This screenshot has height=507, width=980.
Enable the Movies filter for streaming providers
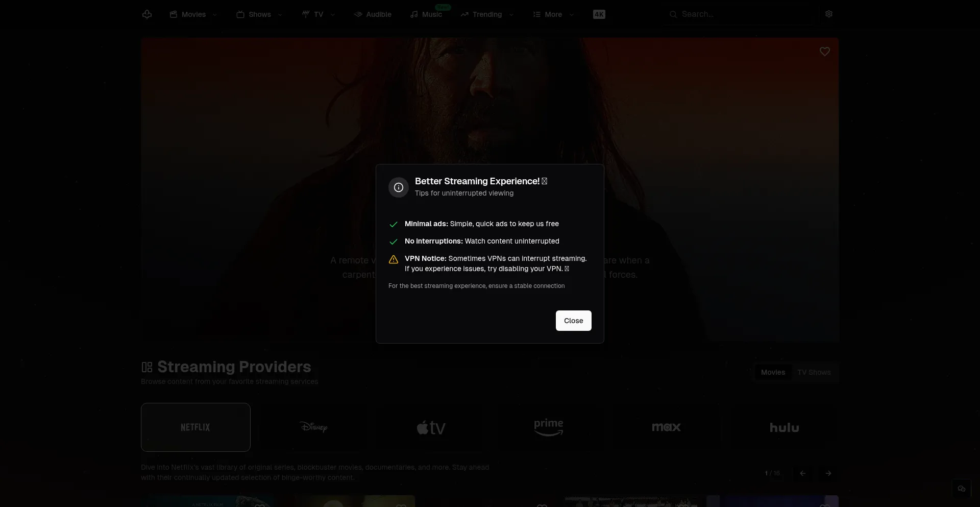tap(773, 372)
